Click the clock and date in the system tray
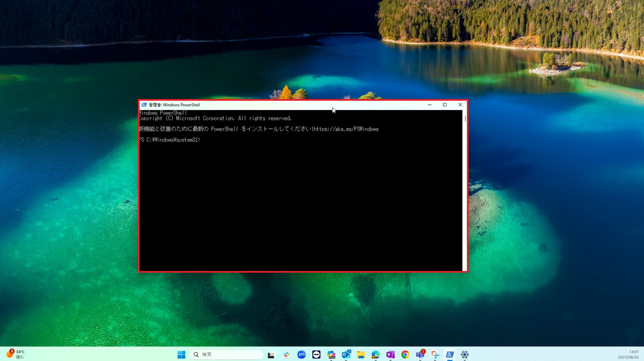This screenshot has height=361, width=644. [x=628, y=354]
